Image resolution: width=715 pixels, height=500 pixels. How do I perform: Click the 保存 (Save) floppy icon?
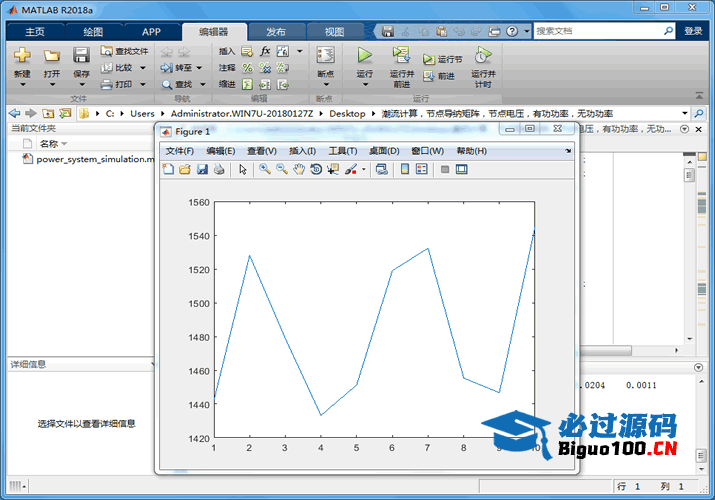(x=81, y=56)
